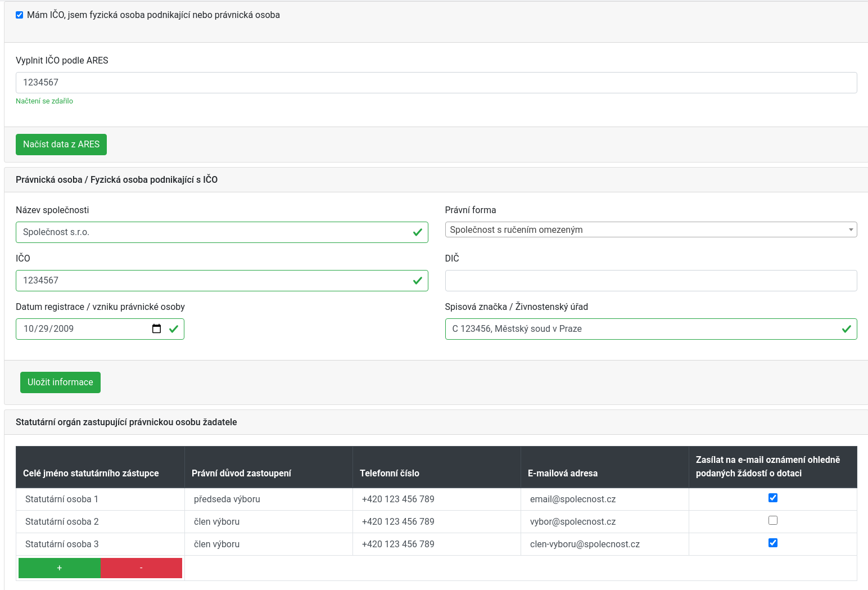The width and height of the screenshot is (868, 590).
Task: Click the red minus remove-row button
Action: click(141, 568)
